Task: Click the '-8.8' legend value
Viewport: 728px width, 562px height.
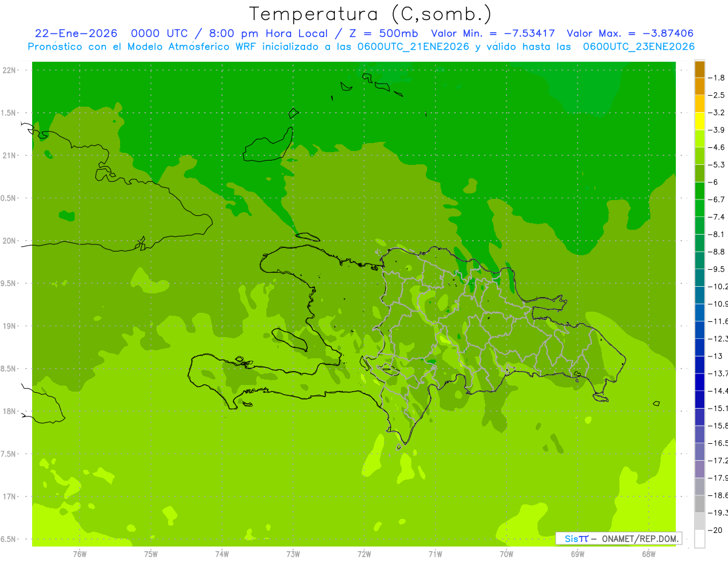Action: pos(716,252)
